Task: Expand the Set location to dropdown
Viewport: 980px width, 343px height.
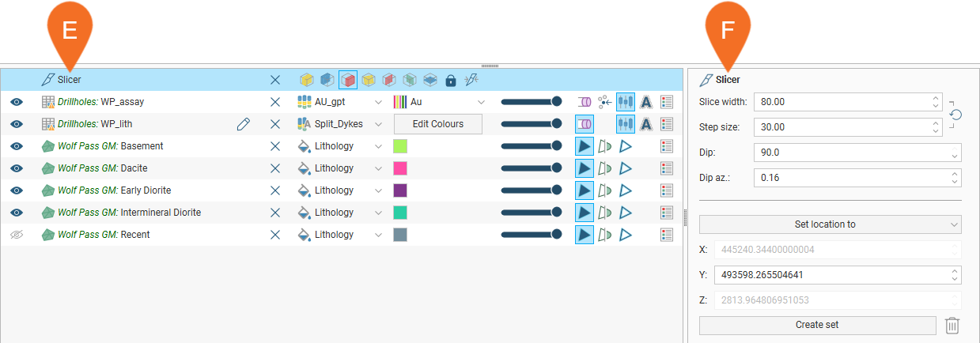Action: click(x=830, y=224)
